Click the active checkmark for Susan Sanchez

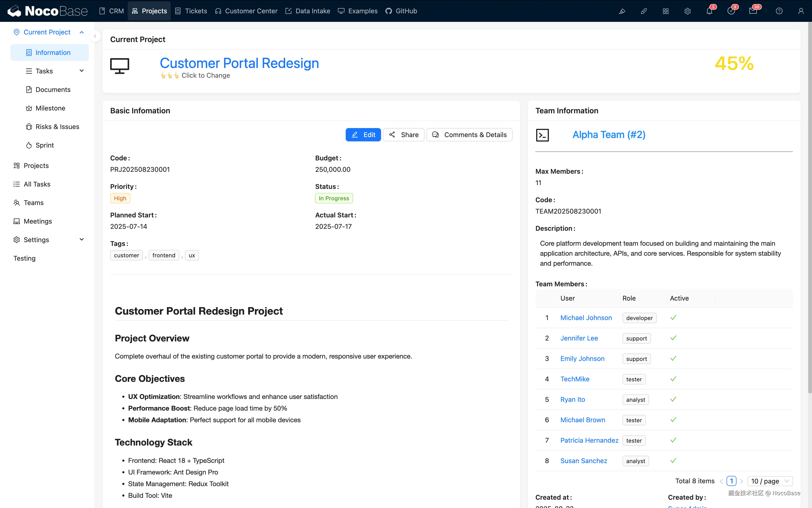pyautogui.click(x=673, y=461)
